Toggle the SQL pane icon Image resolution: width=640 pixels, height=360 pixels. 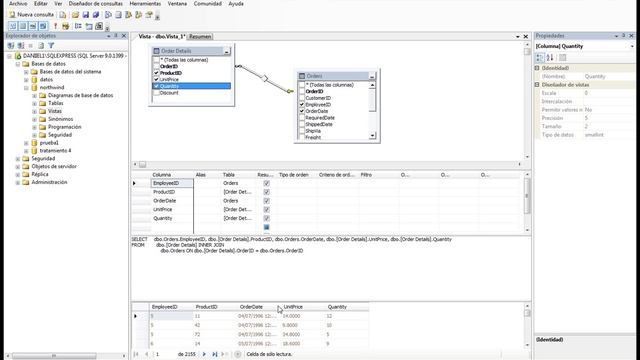(33, 26)
